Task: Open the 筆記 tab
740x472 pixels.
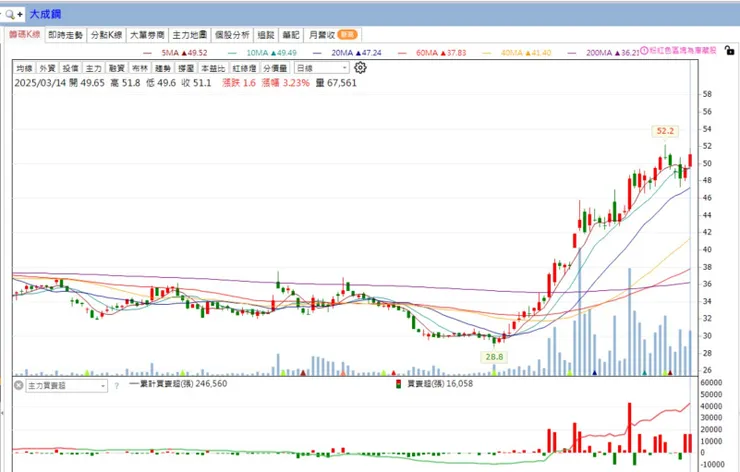Action: [x=291, y=35]
